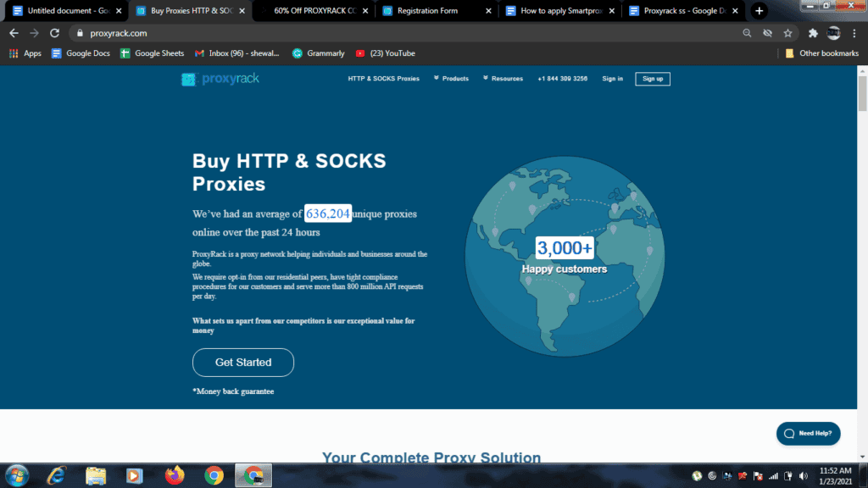Open the YouTube bookmark
Viewport: 868px width, 488px height.
click(386, 53)
